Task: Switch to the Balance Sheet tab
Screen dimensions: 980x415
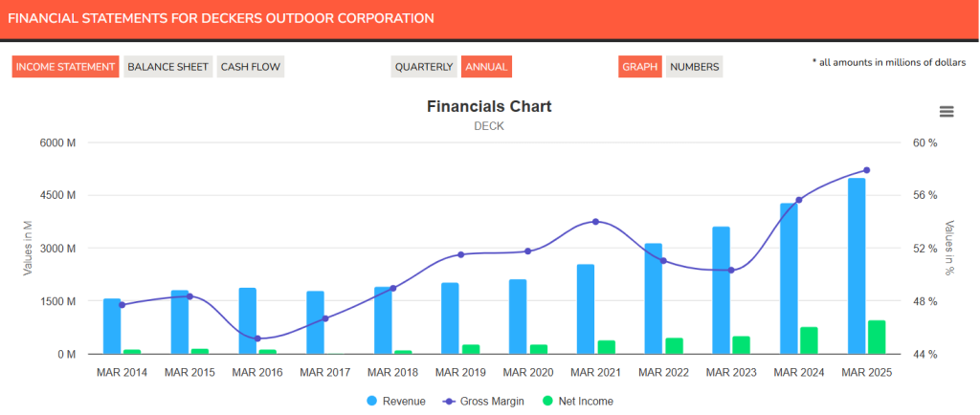Action: click(168, 67)
